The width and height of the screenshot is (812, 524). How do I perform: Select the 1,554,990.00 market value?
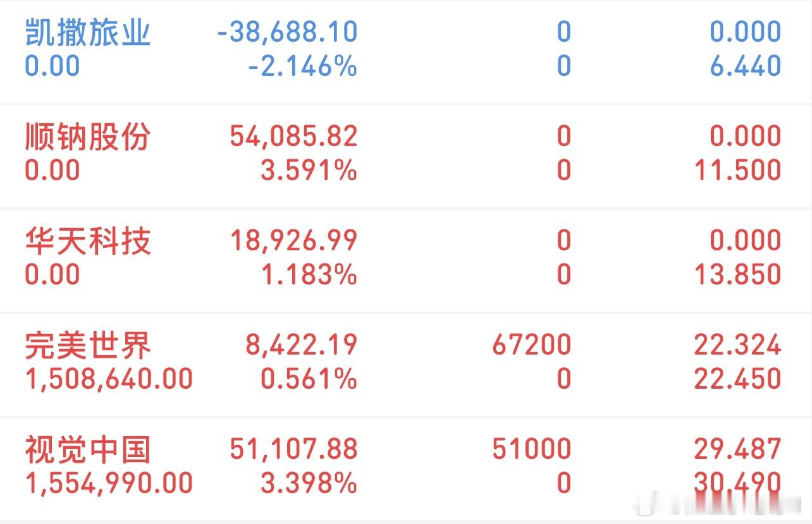pos(109,483)
